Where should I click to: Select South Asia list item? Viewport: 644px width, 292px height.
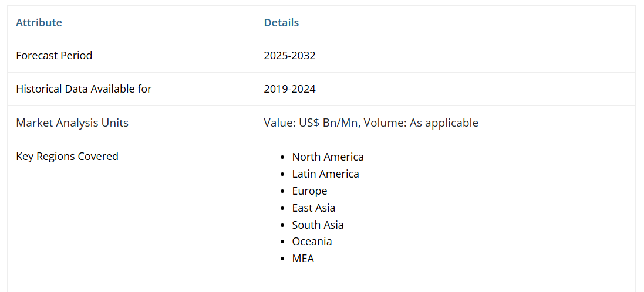tap(318, 225)
